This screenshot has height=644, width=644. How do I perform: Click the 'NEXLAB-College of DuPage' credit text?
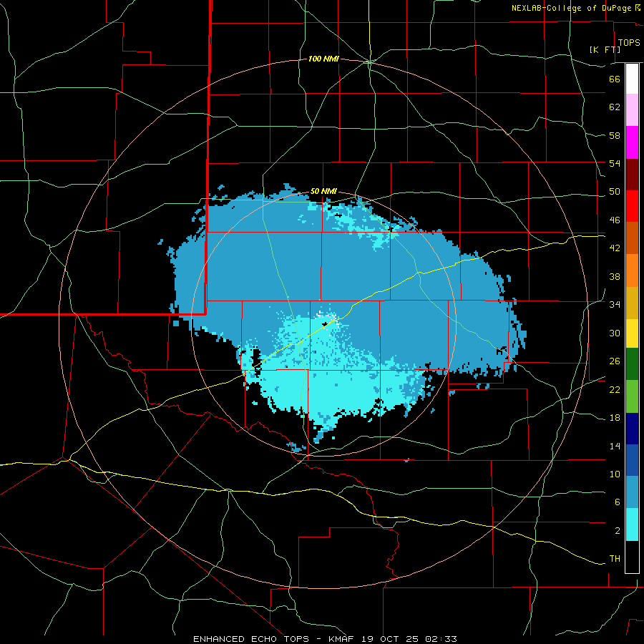(x=572, y=8)
